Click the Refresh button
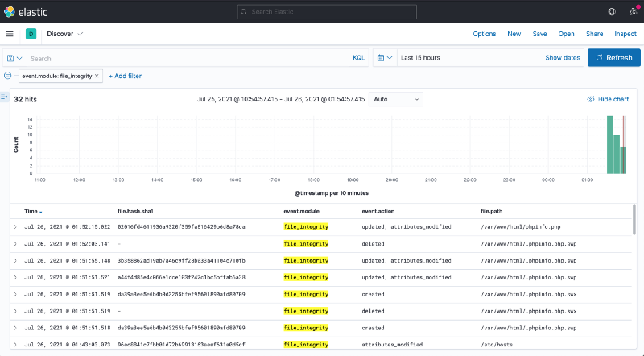644x356 pixels. click(x=614, y=57)
